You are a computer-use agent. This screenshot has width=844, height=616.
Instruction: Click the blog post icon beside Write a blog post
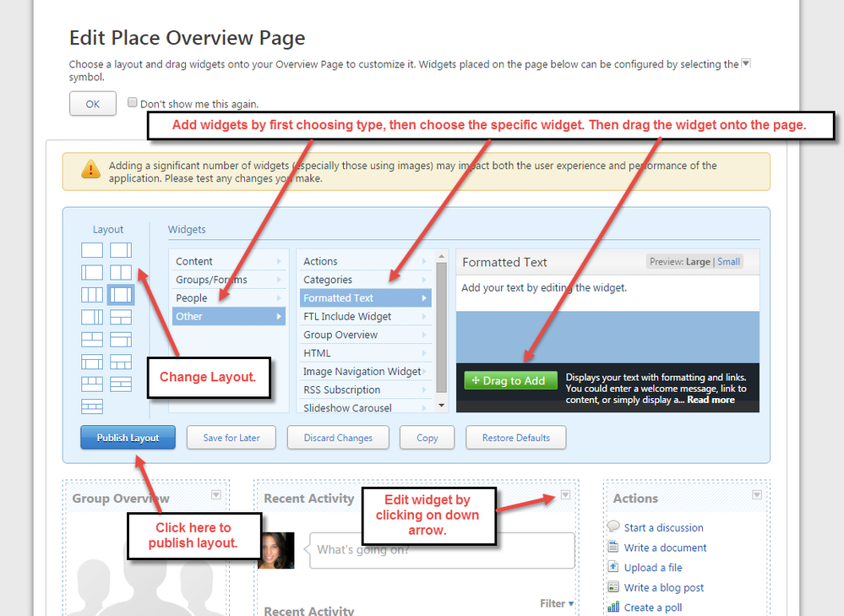tap(613, 587)
